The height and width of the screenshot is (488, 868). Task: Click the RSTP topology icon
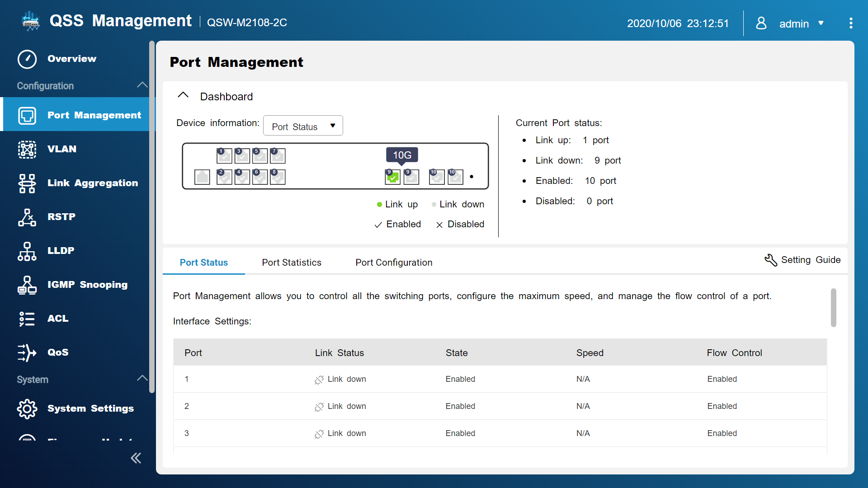pyautogui.click(x=27, y=217)
